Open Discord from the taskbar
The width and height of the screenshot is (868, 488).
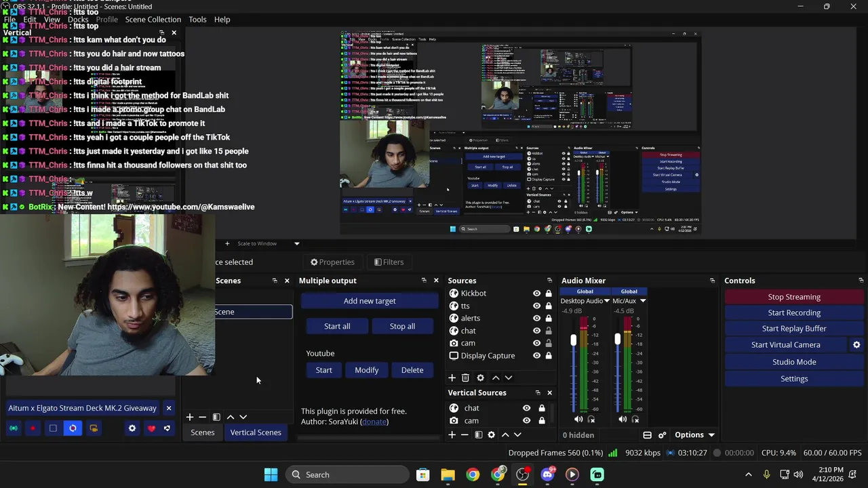coord(547,474)
